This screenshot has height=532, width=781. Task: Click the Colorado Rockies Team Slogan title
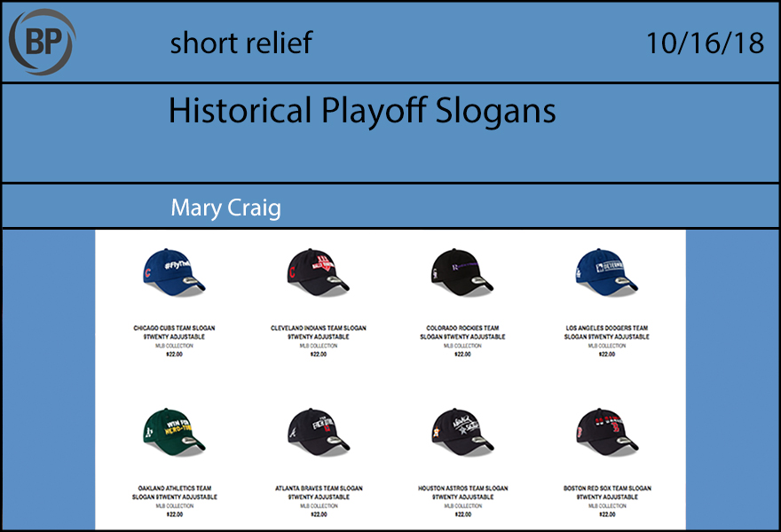tap(461, 332)
